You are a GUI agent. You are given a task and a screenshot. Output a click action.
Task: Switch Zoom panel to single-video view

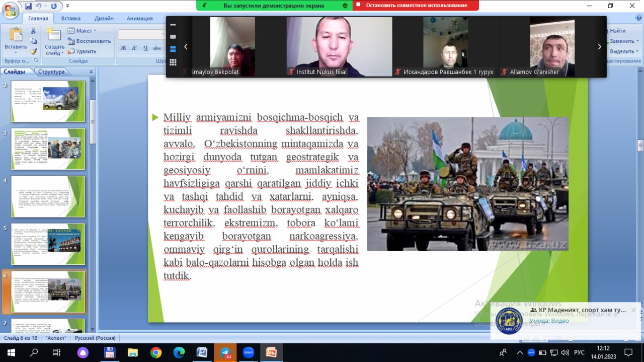tap(173, 37)
